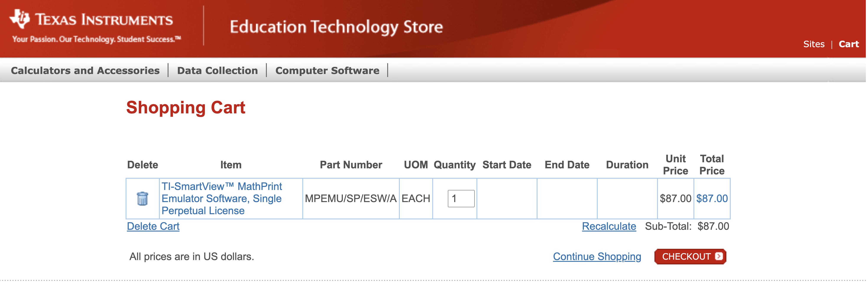Click the End Date column header
This screenshot has width=868, height=283.
567,165
